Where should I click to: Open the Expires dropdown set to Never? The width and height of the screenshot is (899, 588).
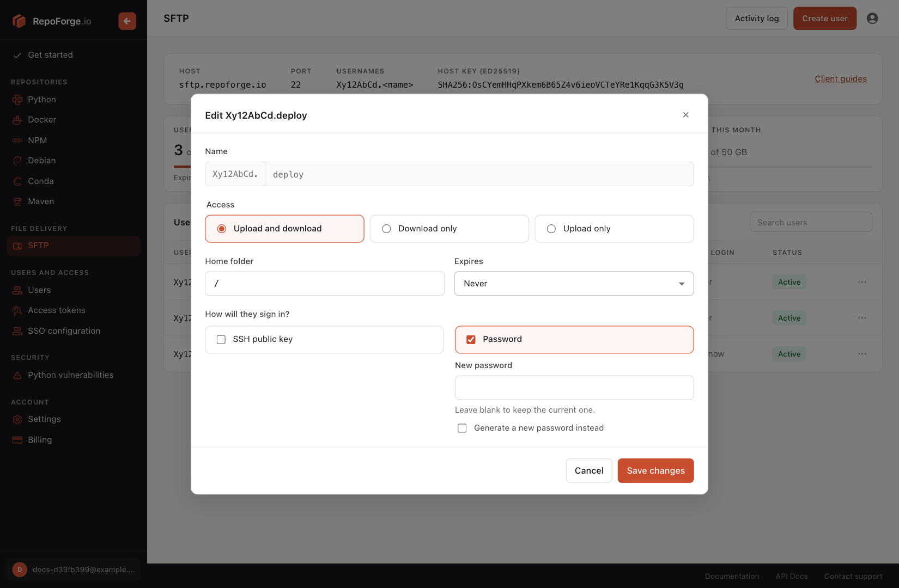click(574, 284)
